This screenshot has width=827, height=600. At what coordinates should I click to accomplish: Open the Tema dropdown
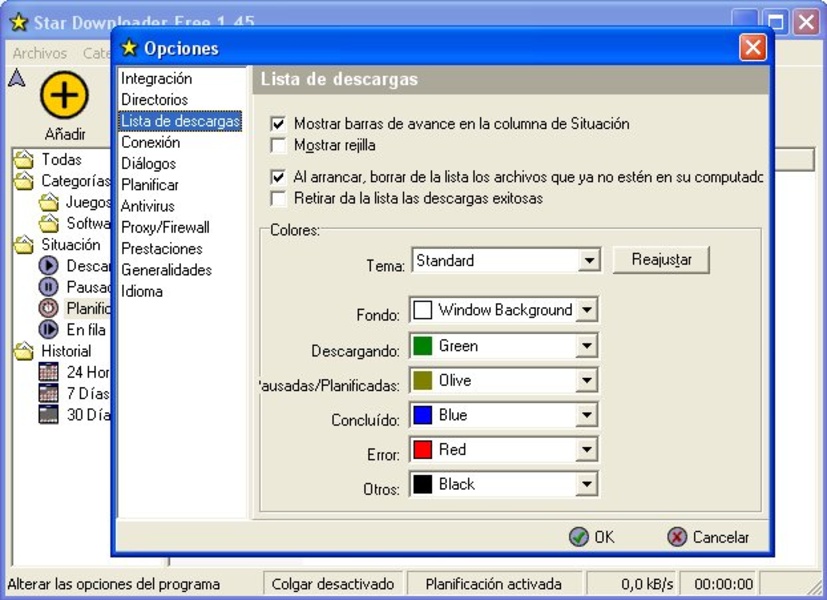point(589,261)
